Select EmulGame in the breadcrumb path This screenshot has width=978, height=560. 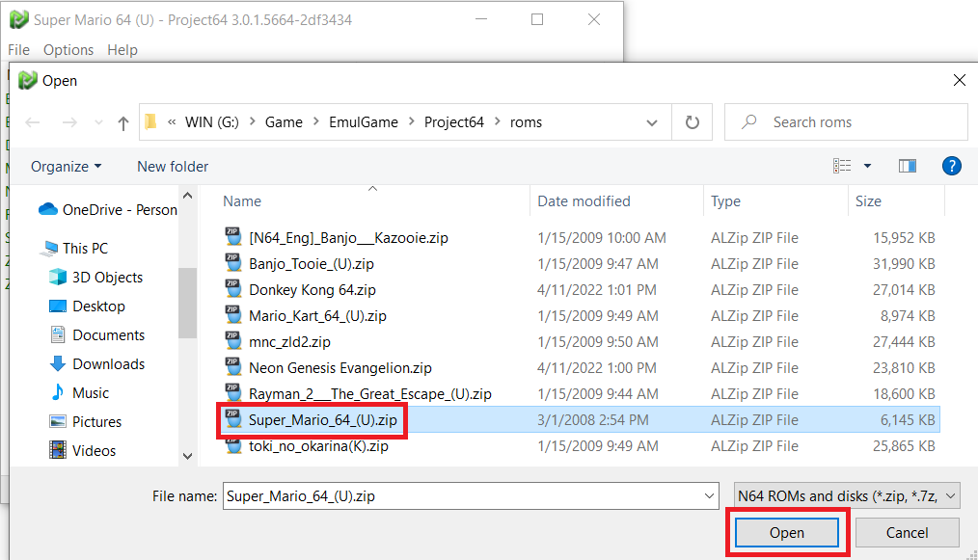tap(364, 122)
